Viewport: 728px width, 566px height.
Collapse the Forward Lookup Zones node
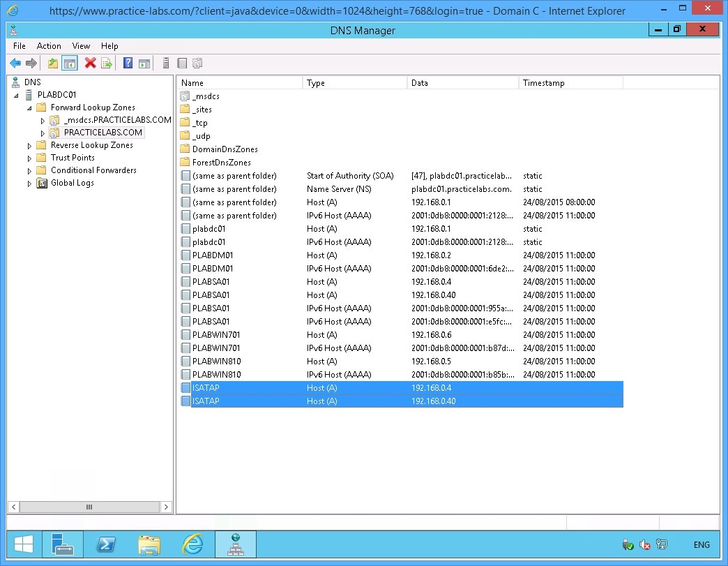29,108
